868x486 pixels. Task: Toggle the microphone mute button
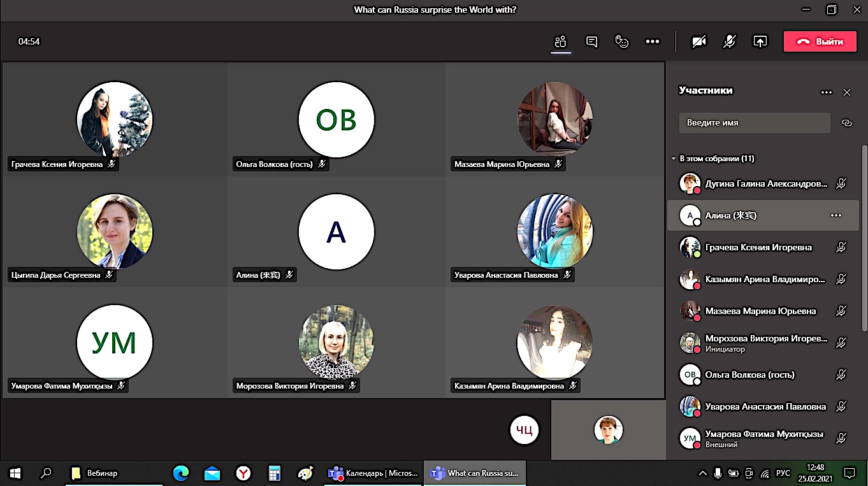pos(730,41)
